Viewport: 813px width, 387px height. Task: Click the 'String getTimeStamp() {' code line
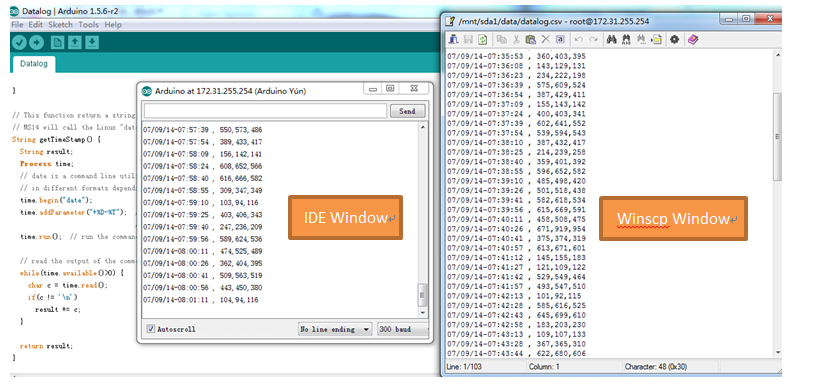56,140
